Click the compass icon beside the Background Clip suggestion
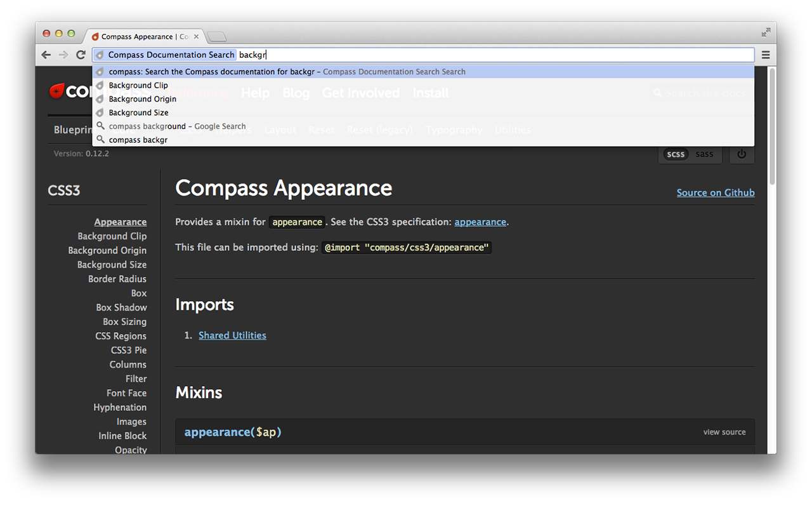Viewport: 812px width, 508px height. (x=100, y=85)
